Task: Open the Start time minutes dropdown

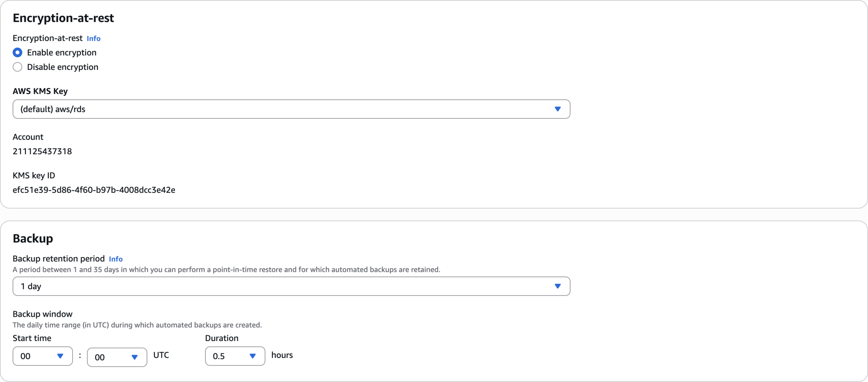Action: click(117, 357)
